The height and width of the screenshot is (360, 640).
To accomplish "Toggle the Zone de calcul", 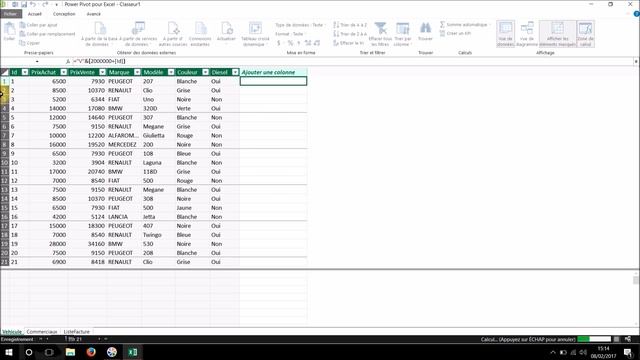I will pos(585,33).
